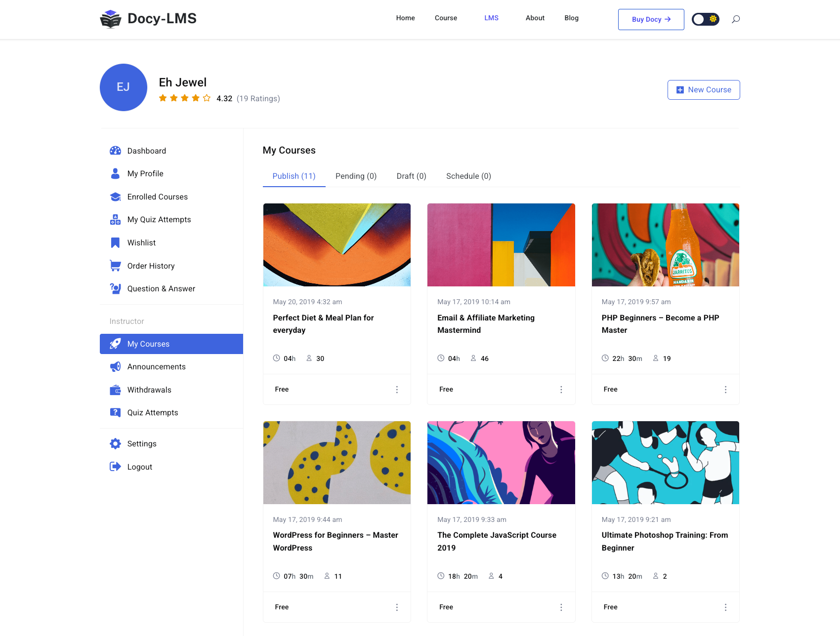Open the search magnifier icon in header
The height and width of the screenshot is (636, 840).
pos(736,19)
